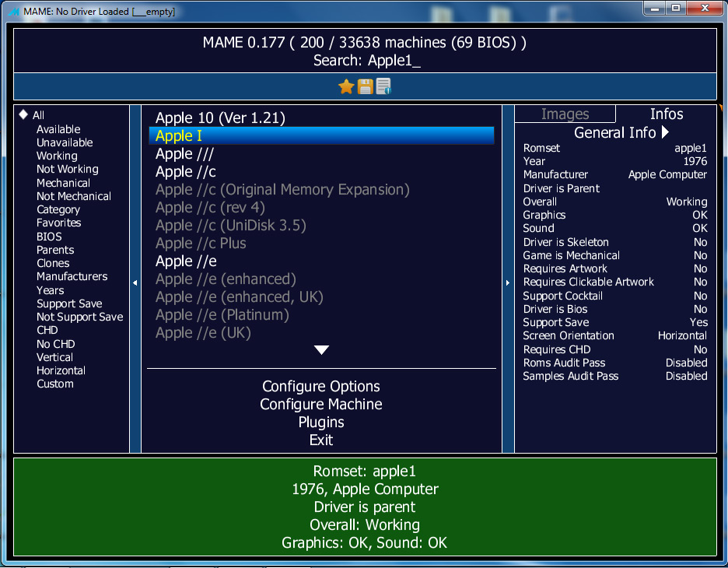The image size is (728, 568).
Task: Click the favorites star icon
Action: pyautogui.click(x=346, y=86)
